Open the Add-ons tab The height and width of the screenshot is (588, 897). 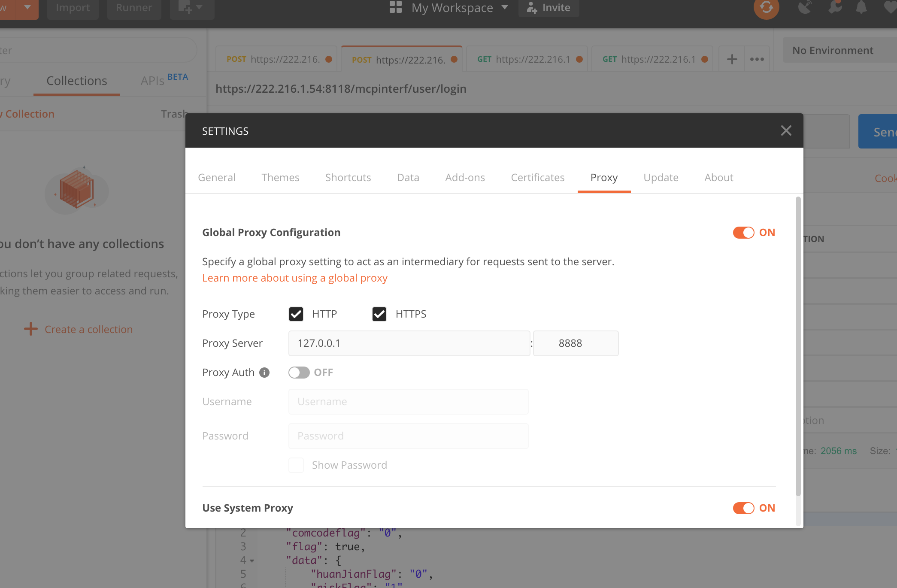click(x=465, y=177)
